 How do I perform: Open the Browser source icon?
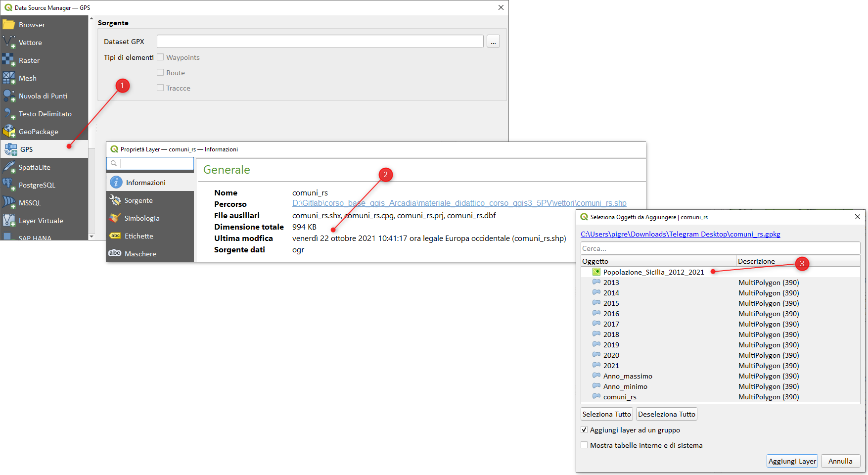[x=9, y=25]
